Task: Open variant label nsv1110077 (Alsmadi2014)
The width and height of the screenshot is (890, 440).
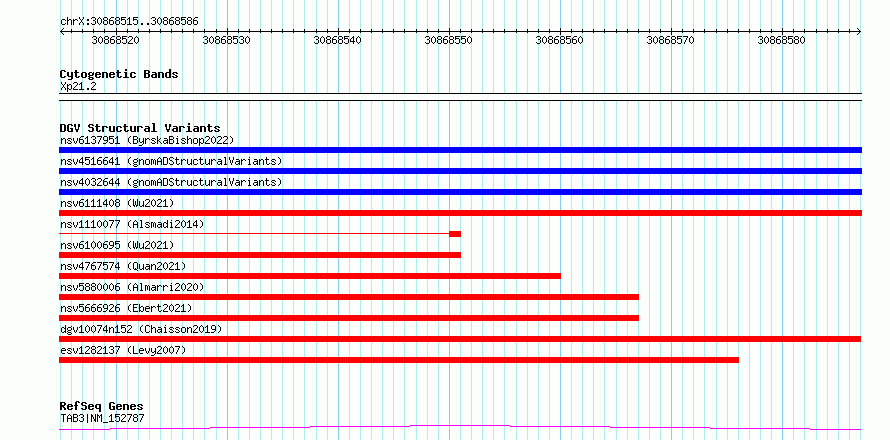Action: [132, 224]
